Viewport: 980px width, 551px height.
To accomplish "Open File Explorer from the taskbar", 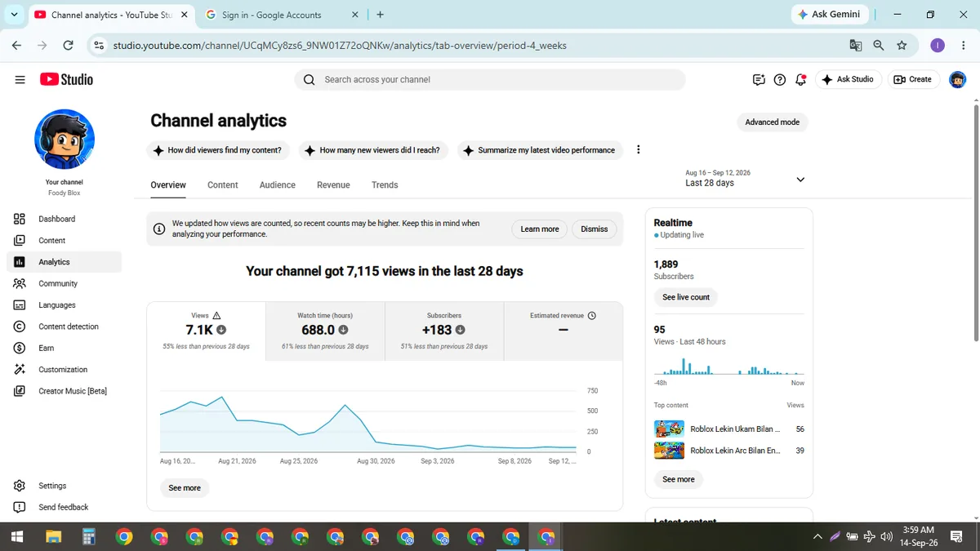I will pos(53,536).
